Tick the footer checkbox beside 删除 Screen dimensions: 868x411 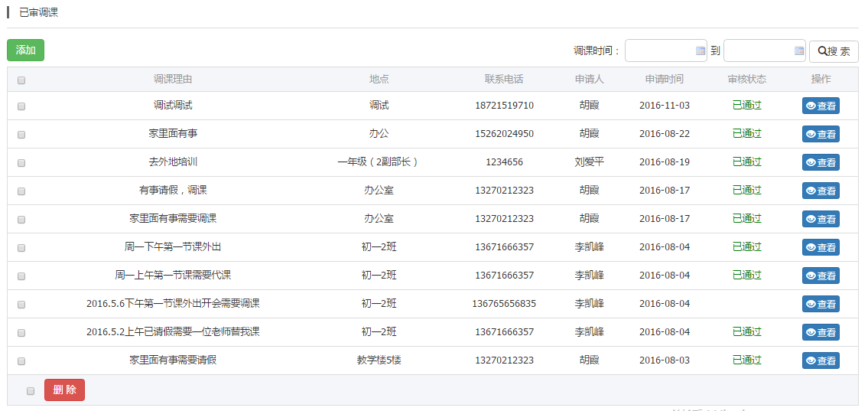[x=31, y=391]
